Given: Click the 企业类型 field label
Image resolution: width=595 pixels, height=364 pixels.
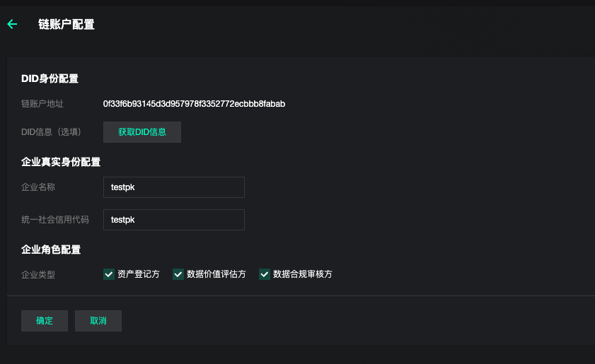Looking at the screenshot, I should coord(38,274).
